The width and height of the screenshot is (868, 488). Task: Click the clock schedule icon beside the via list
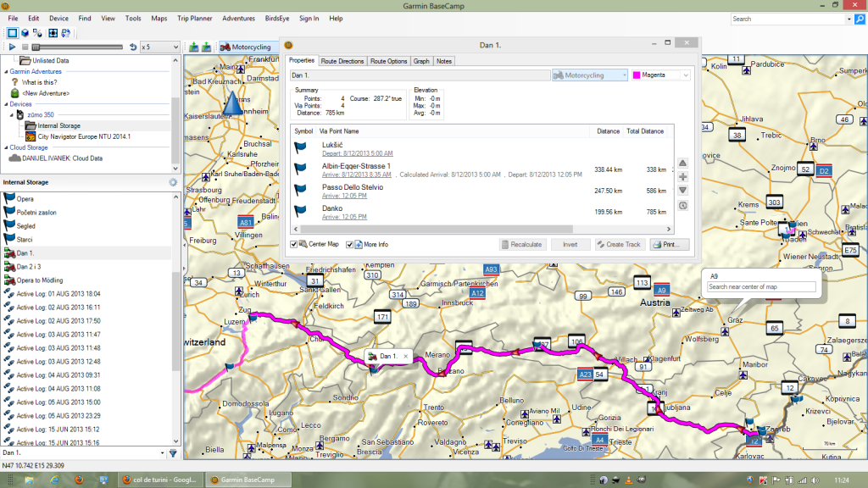(682, 205)
